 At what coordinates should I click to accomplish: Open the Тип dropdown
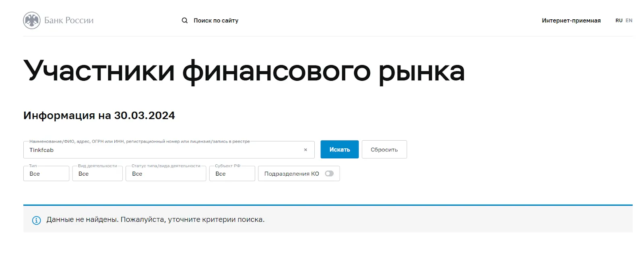46,174
